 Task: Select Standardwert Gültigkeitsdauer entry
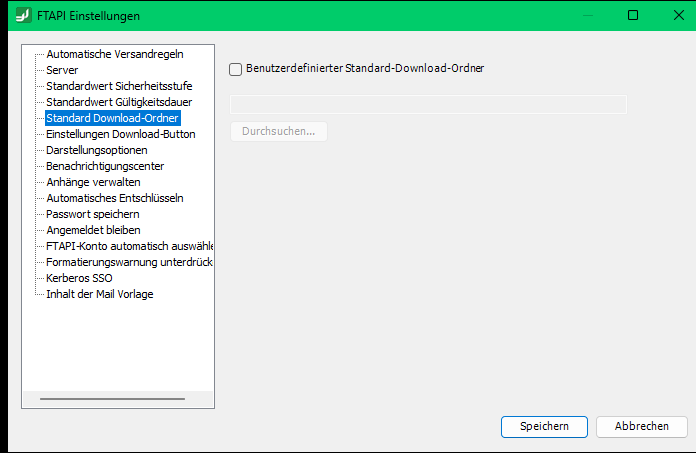tap(119, 102)
